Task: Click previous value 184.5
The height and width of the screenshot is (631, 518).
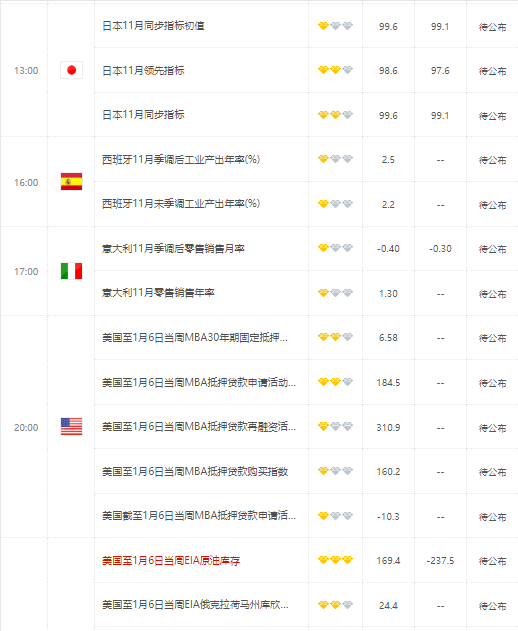Action: coord(388,382)
